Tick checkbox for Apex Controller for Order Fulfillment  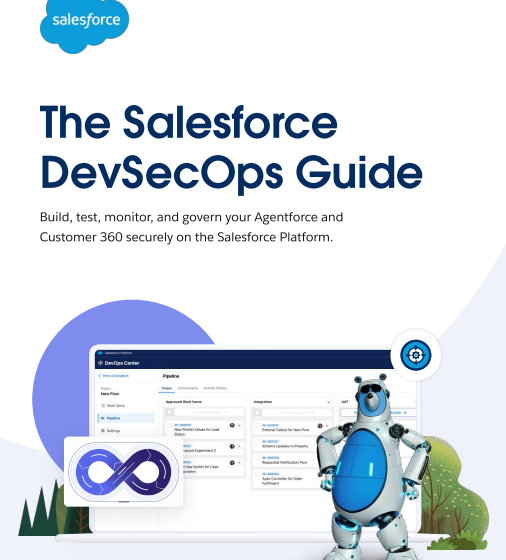pos(257,474)
